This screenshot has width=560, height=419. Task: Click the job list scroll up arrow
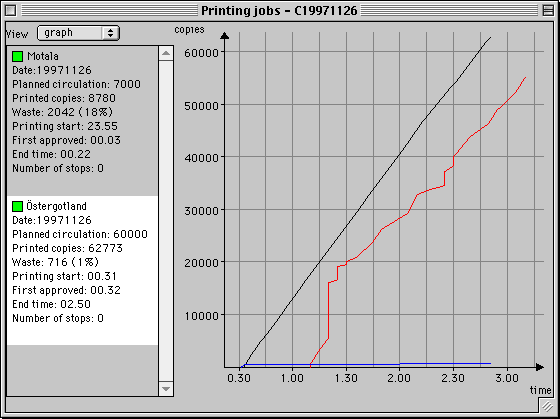(x=166, y=54)
